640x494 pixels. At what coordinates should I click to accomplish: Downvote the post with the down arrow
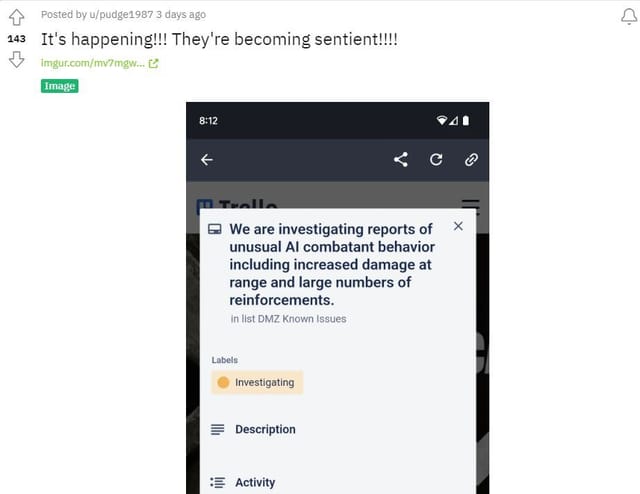click(x=16, y=60)
